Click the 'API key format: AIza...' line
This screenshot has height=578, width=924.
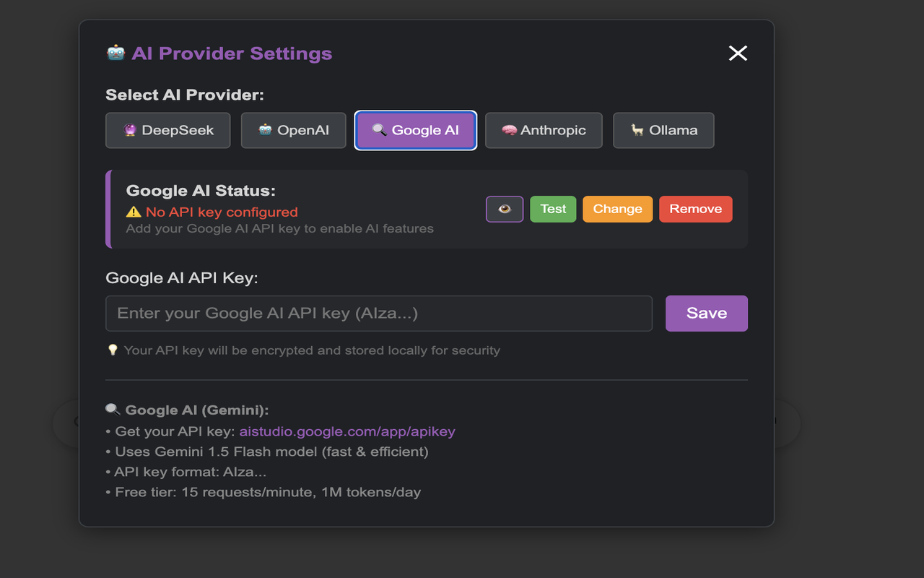[186, 472]
